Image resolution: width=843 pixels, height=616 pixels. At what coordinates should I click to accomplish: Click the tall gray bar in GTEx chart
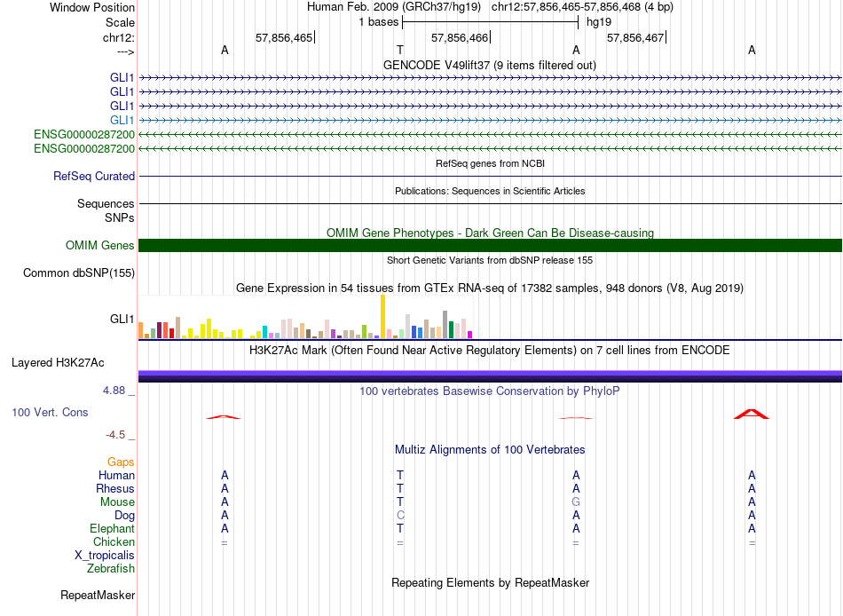coord(445,324)
